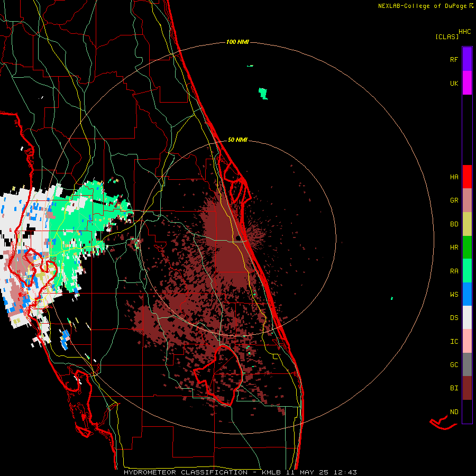476x476 pixels.
Task: Select the GR pink legend color block
Action: pyautogui.click(x=467, y=200)
